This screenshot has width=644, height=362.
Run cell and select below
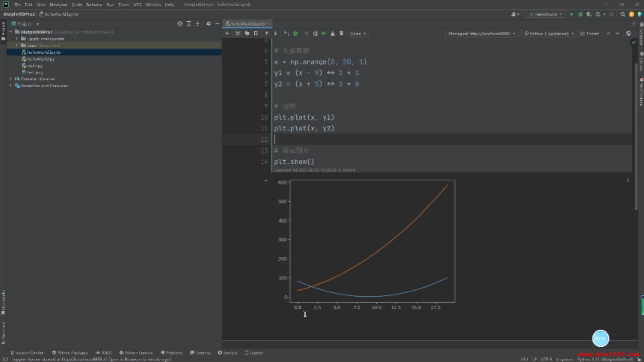[286, 33]
